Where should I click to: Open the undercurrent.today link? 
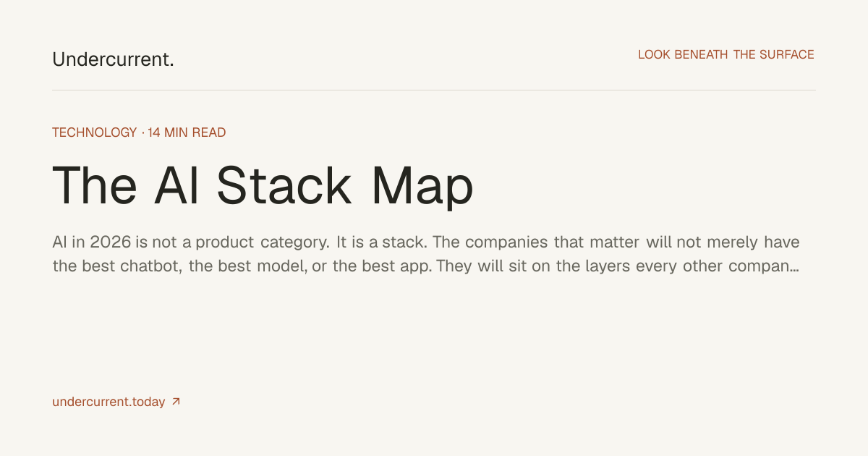(x=109, y=402)
